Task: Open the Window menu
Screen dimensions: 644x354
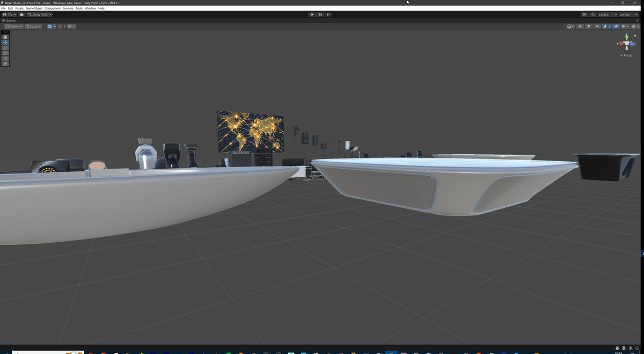Action: click(90, 8)
